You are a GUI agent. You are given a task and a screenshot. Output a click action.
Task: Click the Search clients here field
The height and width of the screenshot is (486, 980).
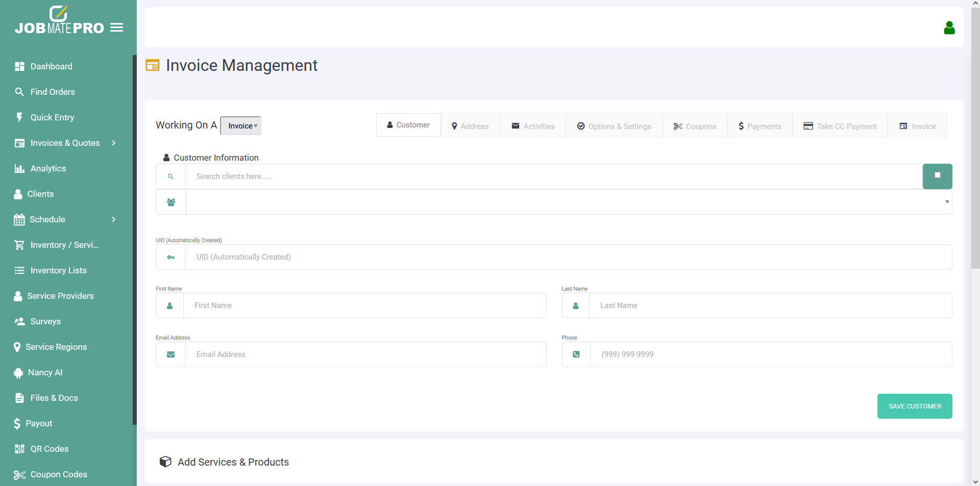(x=553, y=176)
